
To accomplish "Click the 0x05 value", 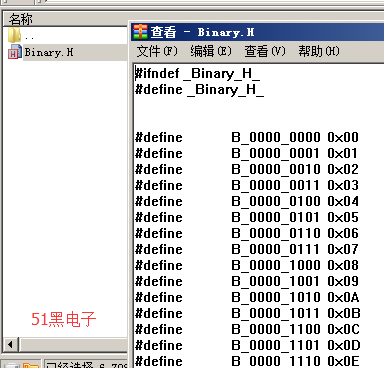I will coord(343,217).
